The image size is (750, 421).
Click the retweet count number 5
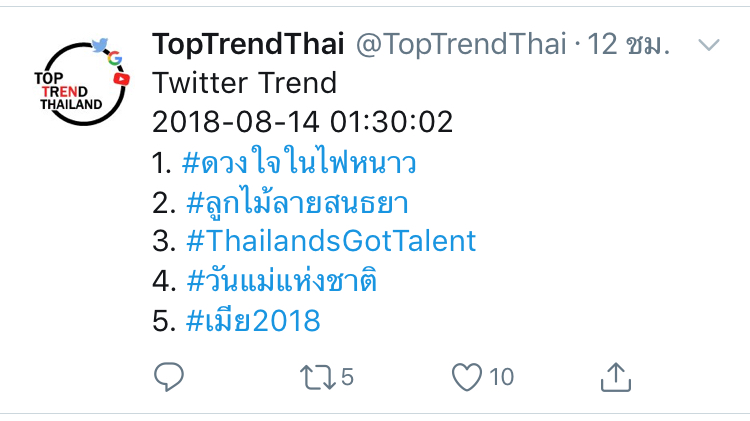[x=347, y=377]
